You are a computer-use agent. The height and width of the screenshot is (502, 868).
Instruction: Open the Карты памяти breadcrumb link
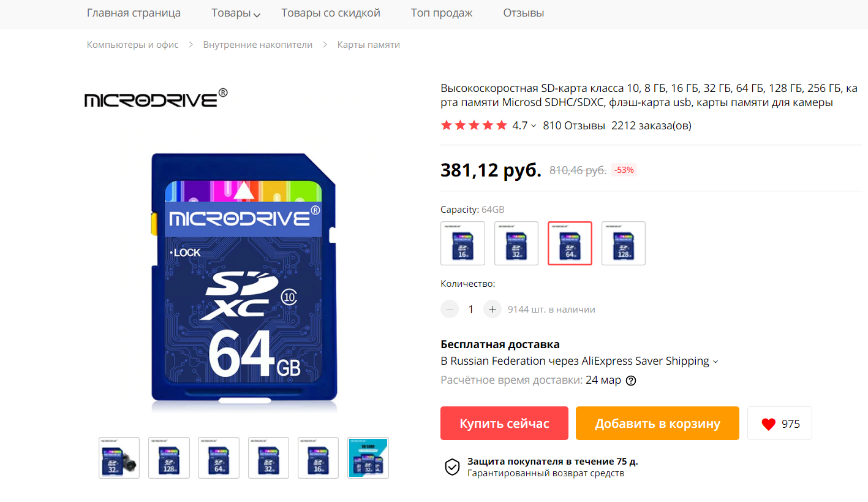point(369,45)
